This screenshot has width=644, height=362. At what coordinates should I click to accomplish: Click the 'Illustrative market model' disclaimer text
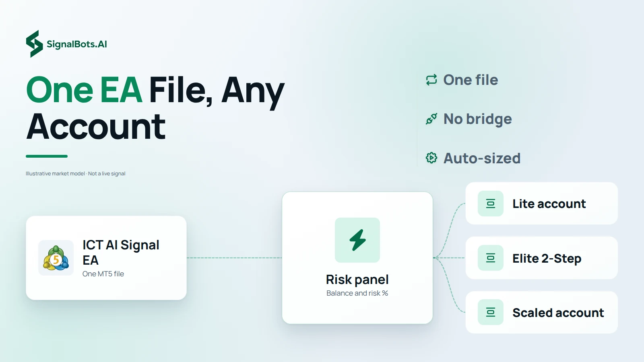[x=76, y=174]
